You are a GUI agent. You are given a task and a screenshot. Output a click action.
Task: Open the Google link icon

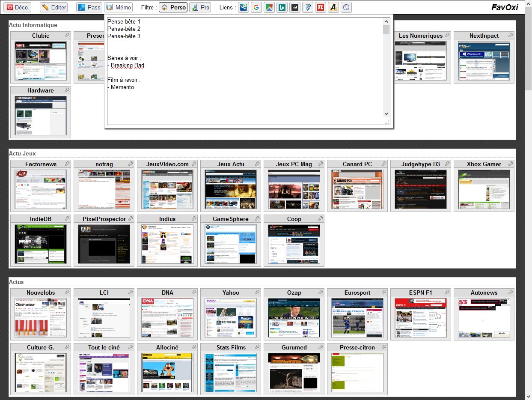(256, 7)
